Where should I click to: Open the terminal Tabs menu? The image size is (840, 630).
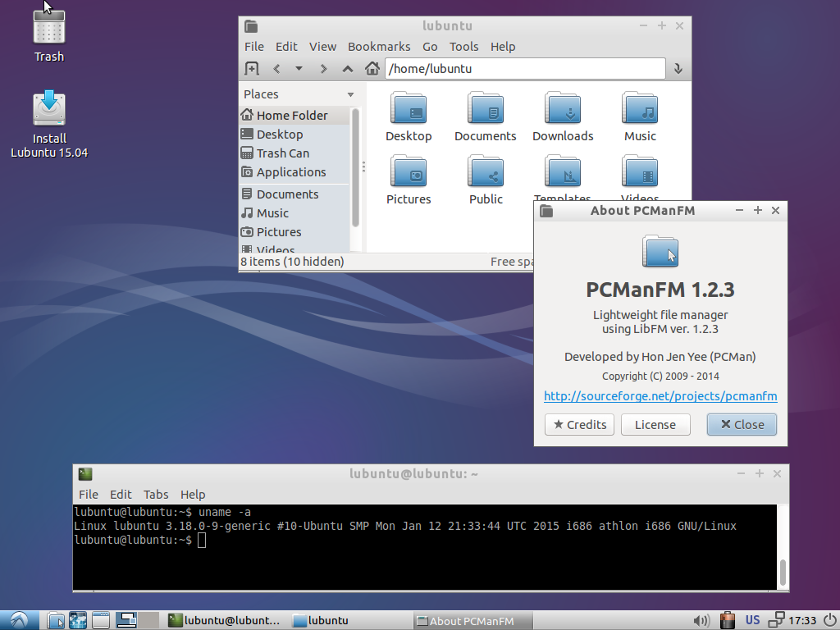coord(156,495)
